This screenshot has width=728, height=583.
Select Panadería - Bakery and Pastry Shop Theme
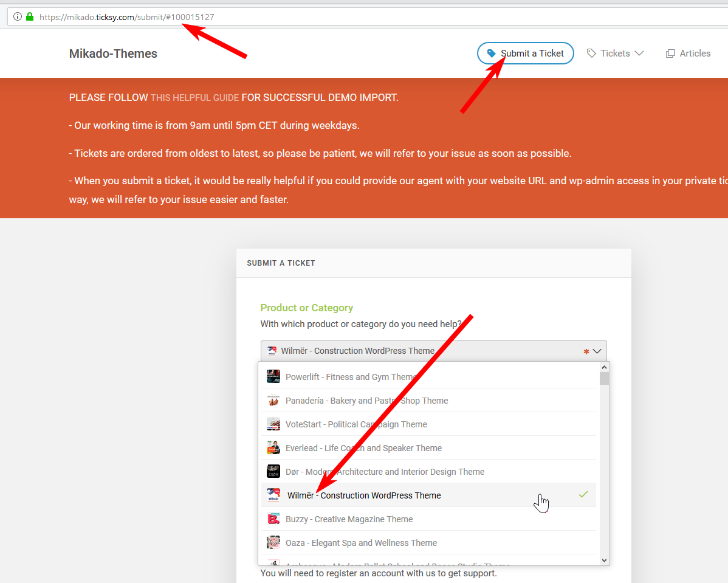click(x=428, y=401)
